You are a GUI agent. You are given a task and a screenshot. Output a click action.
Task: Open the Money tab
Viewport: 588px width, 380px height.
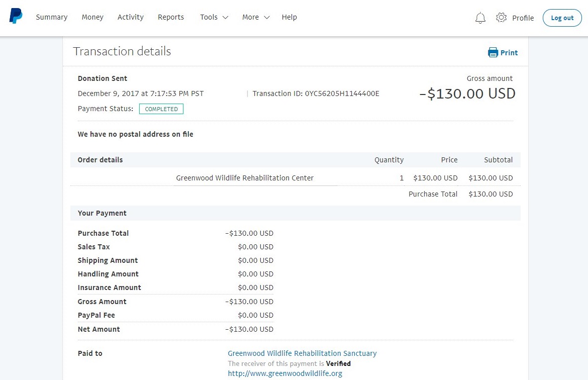92,17
